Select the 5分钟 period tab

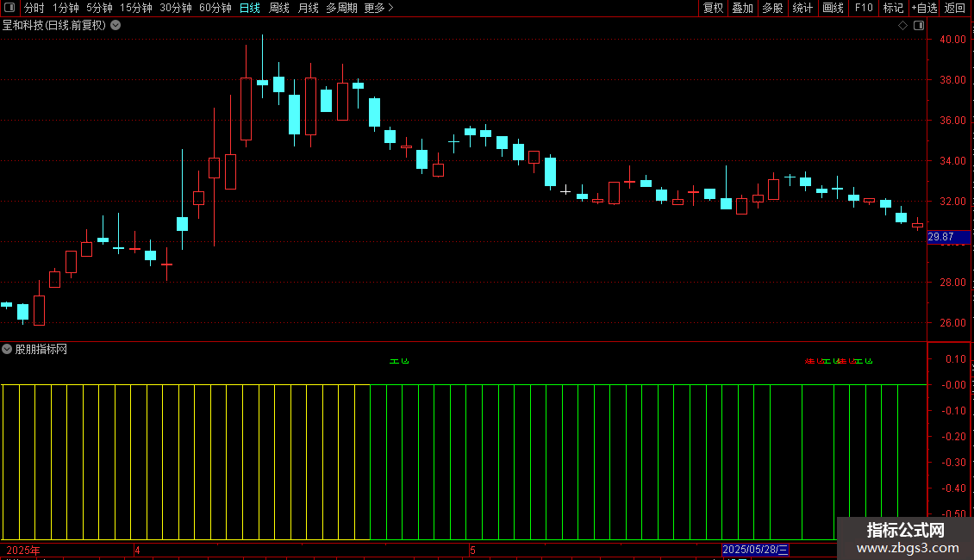pyautogui.click(x=99, y=8)
